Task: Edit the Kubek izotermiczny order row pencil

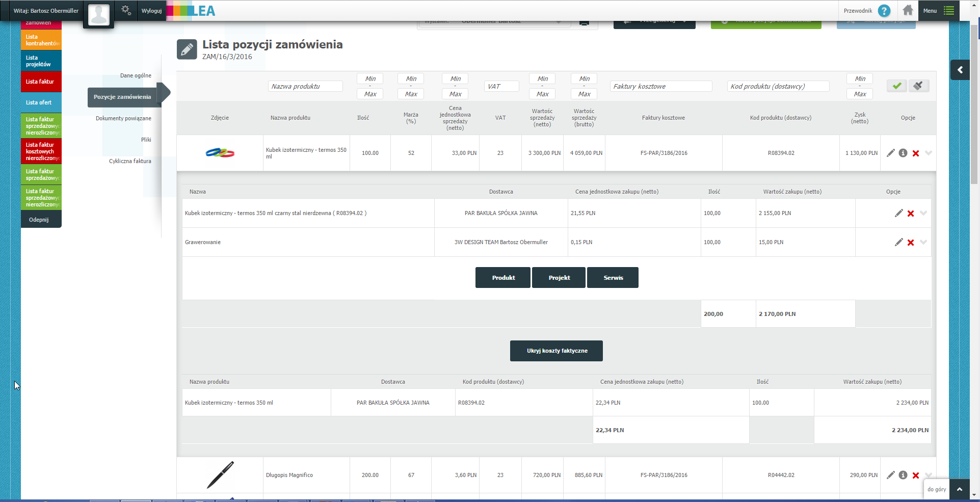Action: [x=890, y=153]
